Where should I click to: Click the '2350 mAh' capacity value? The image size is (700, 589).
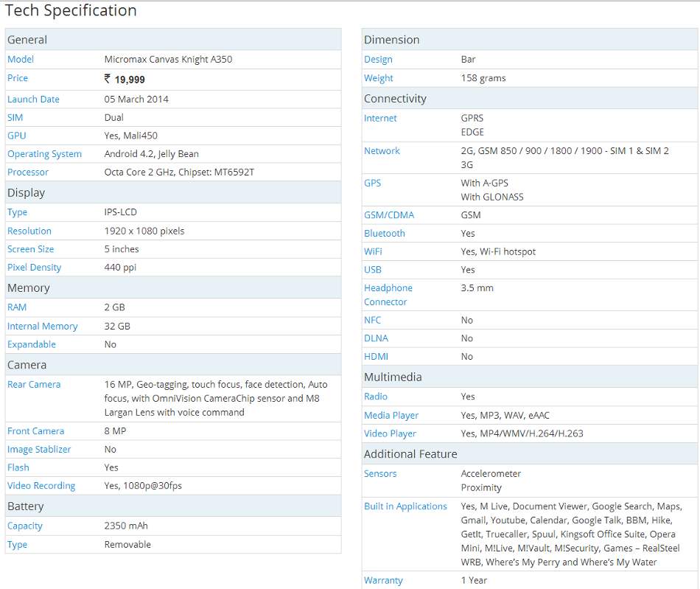tap(126, 526)
